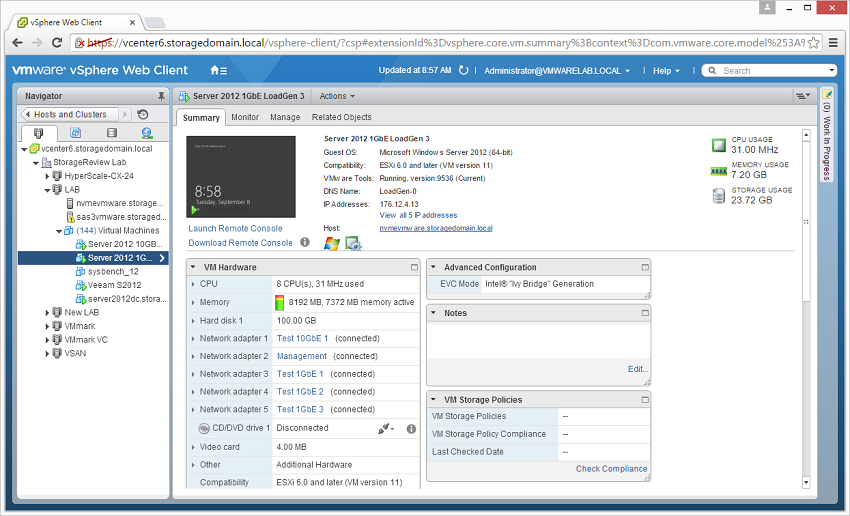Open the Actions dropdown menu

[x=337, y=96]
